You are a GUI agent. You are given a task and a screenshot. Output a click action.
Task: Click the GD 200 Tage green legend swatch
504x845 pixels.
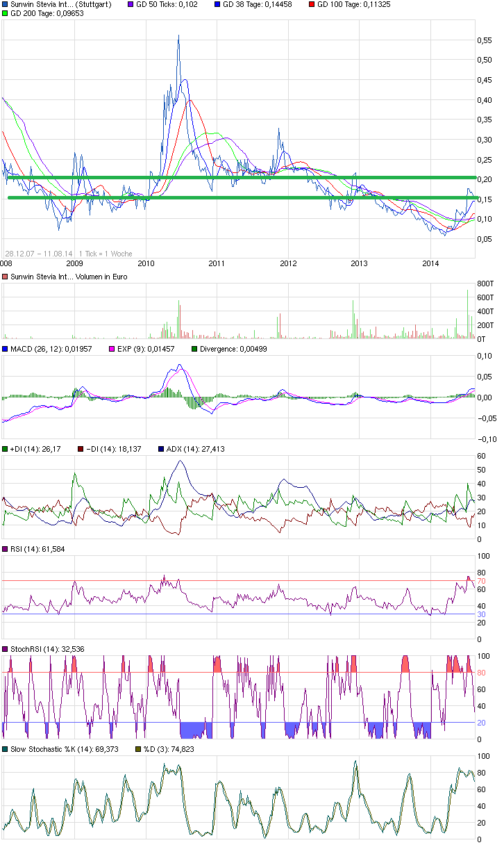[6, 14]
